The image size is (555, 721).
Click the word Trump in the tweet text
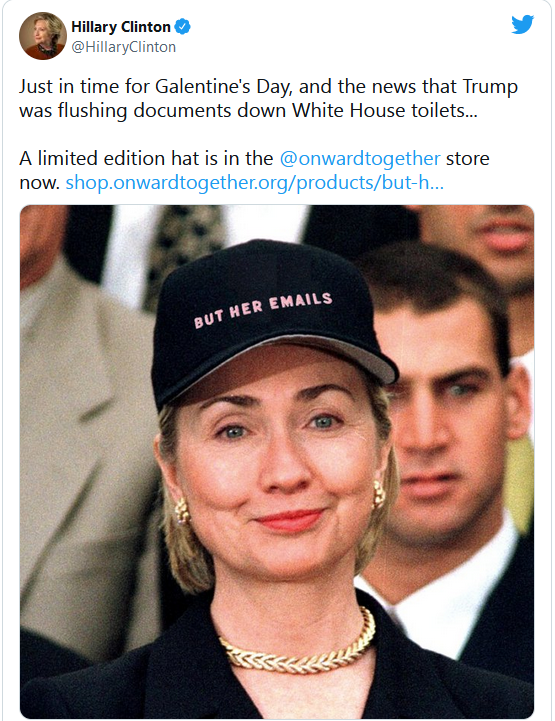pos(490,87)
